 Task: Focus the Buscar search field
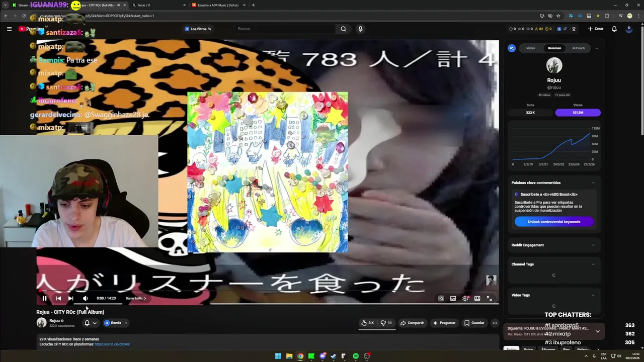(286, 29)
